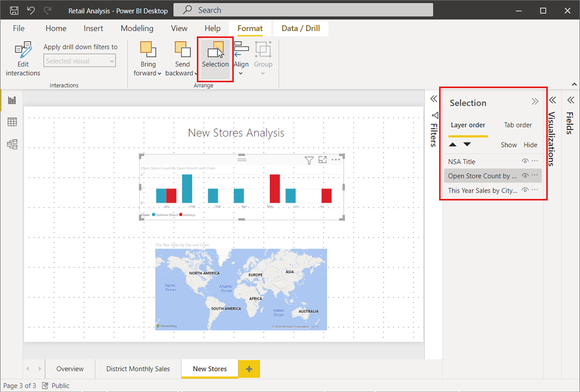The height and width of the screenshot is (392, 580).
Task: Switch to Report view
Action: click(12, 100)
